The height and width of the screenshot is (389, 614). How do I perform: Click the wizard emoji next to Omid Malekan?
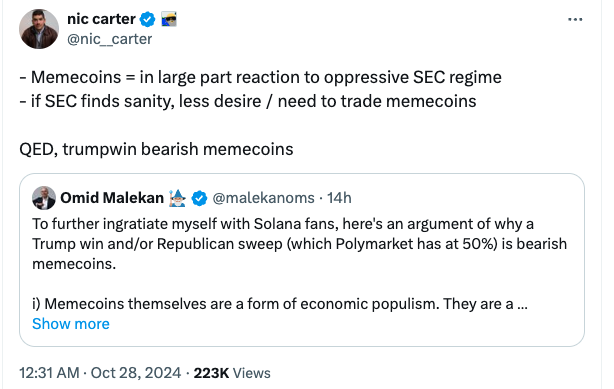(x=177, y=198)
